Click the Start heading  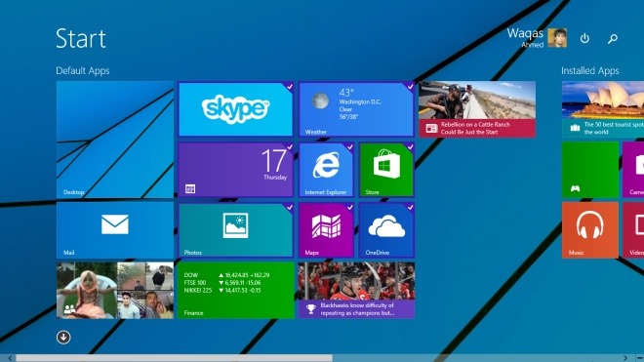(x=81, y=39)
